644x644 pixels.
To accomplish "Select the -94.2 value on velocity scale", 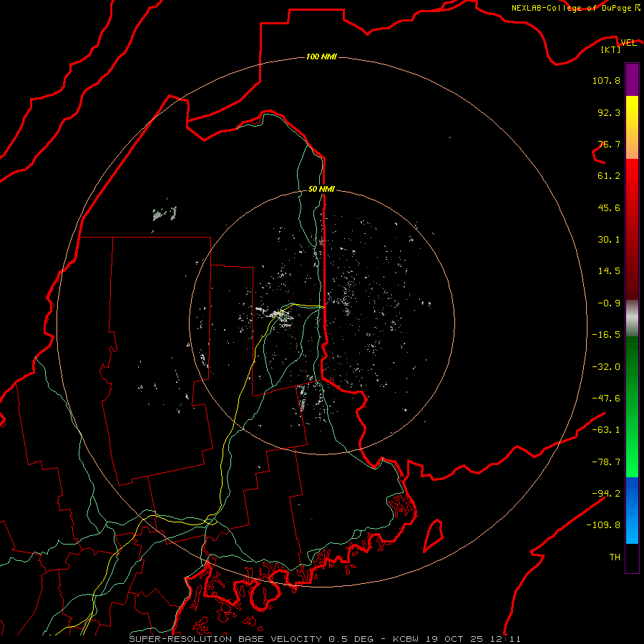I will 606,493.
